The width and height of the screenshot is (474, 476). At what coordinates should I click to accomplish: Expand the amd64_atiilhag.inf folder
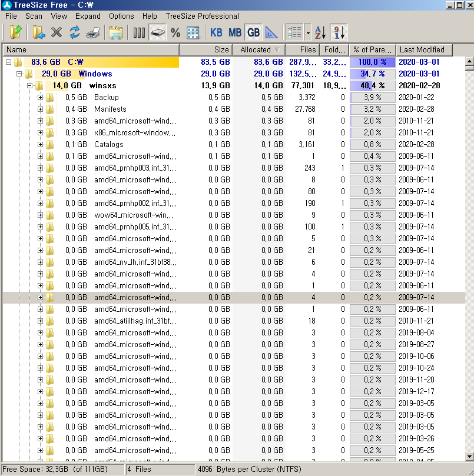(40, 321)
